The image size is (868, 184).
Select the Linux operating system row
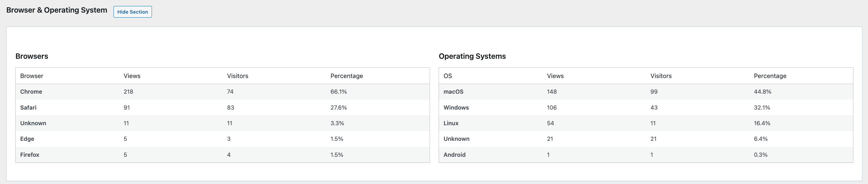tap(451, 123)
